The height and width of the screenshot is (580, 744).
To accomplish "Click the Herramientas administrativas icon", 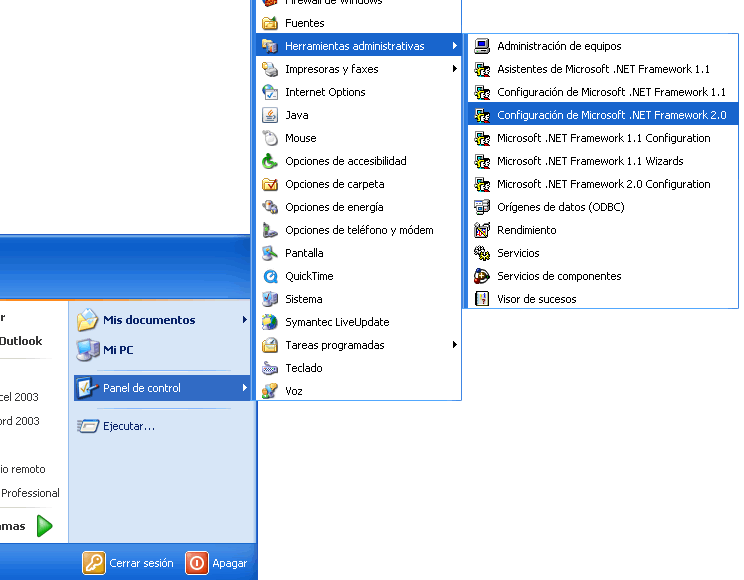I will point(270,46).
